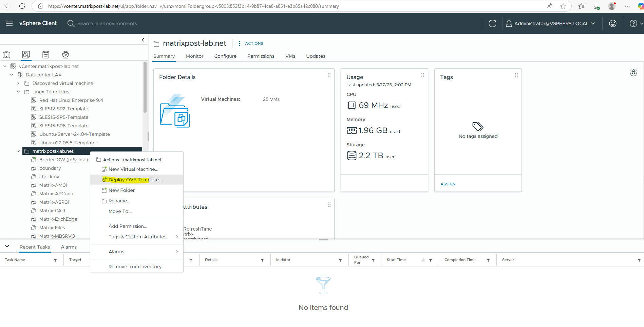Select the VMs and Templates view icon
644x327 pixels.
click(x=26, y=55)
